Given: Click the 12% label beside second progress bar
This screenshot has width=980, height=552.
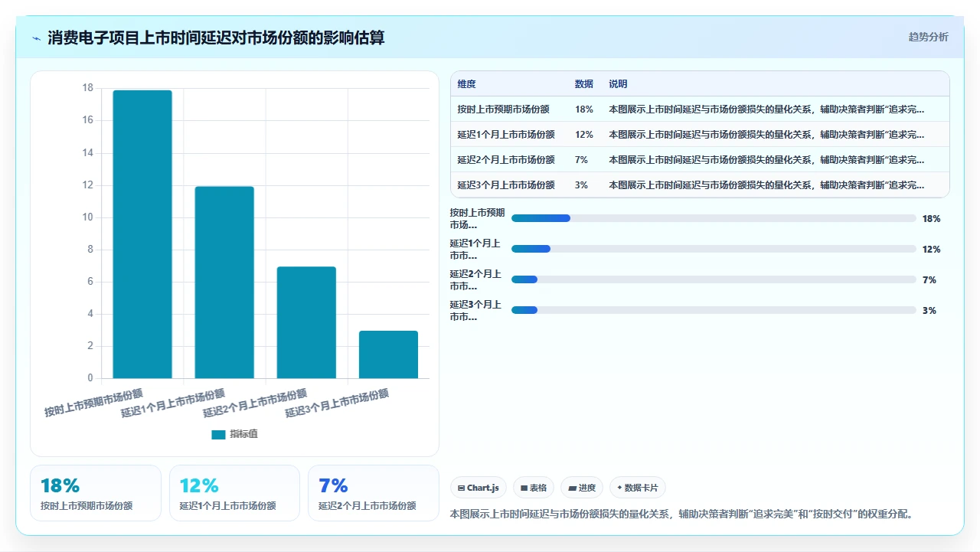Looking at the screenshot, I should coord(931,249).
